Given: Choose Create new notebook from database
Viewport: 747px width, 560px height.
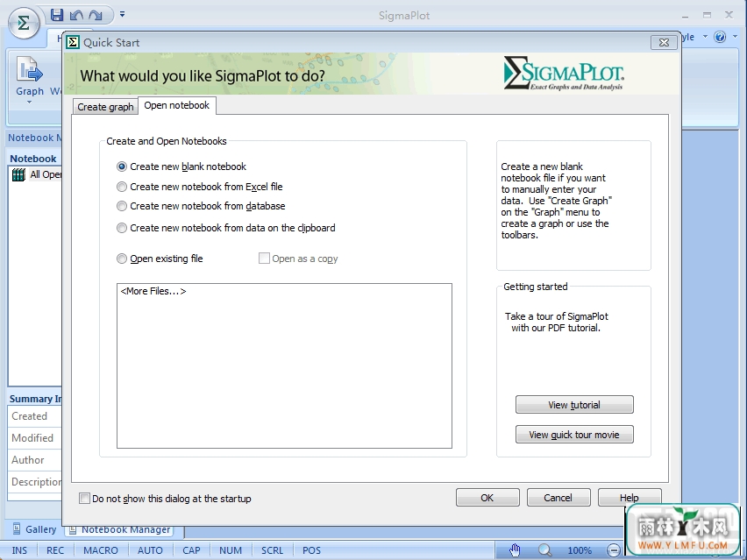Looking at the screenshot, I should (201, 206).
